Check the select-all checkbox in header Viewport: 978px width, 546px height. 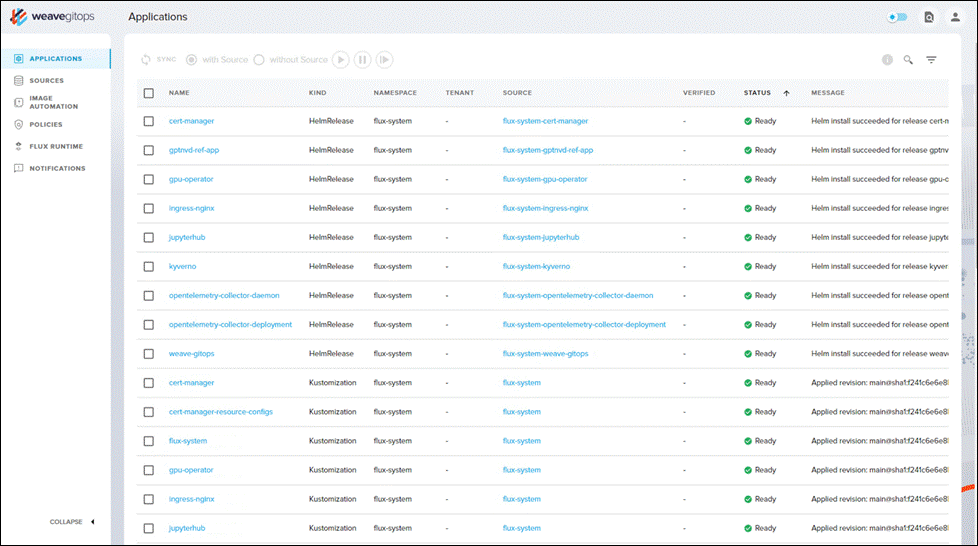[x=148, y=93]
